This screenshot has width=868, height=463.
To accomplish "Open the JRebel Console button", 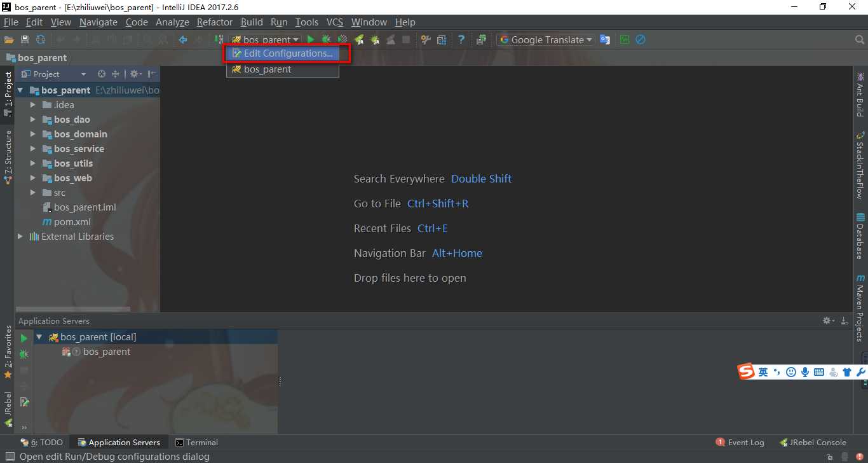I will click(812, 443).
